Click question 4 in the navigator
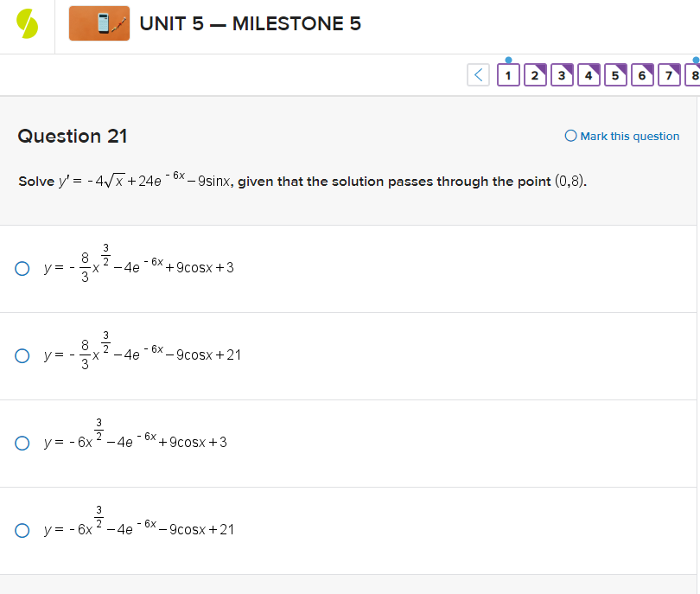 pos(589,75)
